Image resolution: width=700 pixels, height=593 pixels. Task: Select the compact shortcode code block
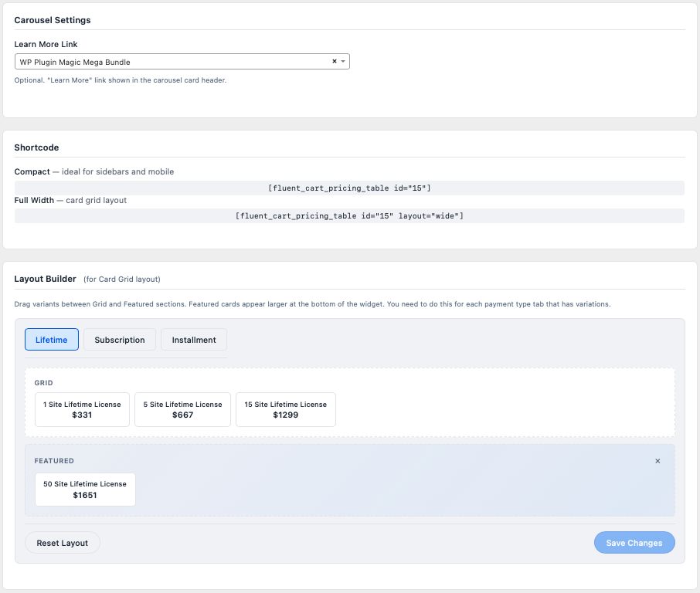coord(349,188)
